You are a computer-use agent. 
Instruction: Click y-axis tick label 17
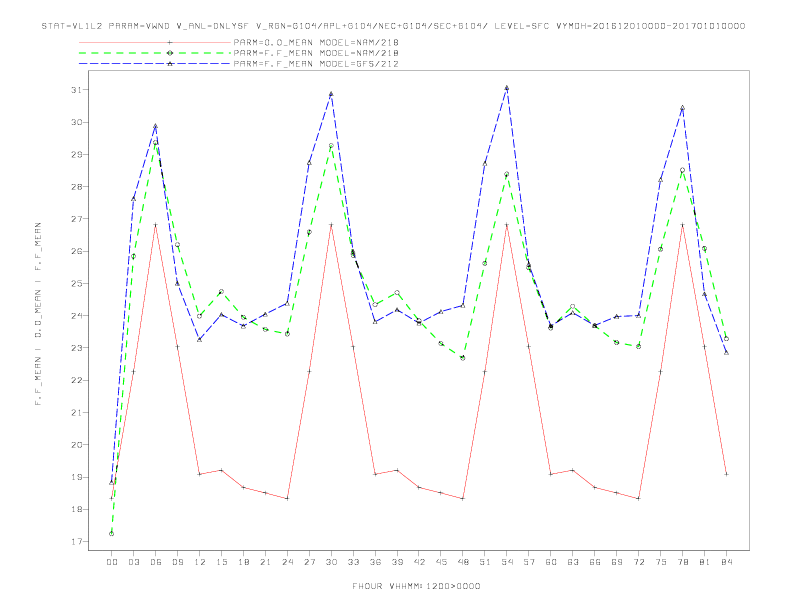(76, 542)
